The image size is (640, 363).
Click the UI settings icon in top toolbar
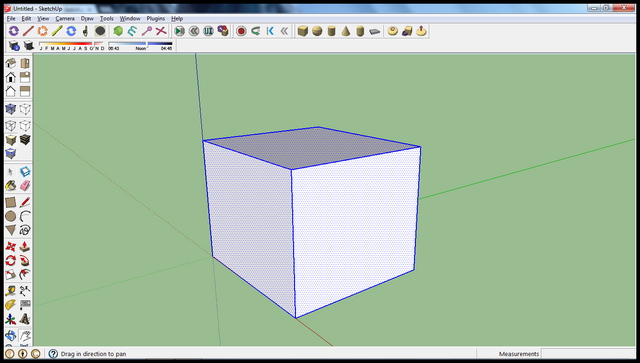(x=208, y=31)
